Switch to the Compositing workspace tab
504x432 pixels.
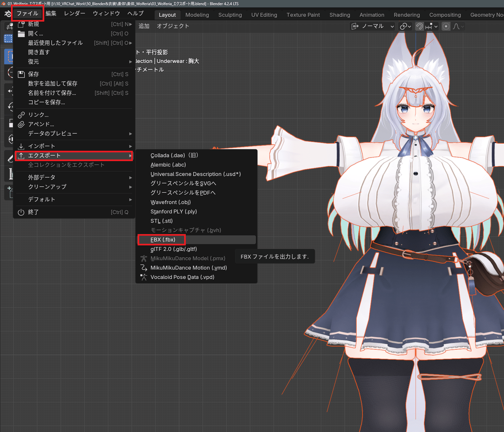(445, 15)
